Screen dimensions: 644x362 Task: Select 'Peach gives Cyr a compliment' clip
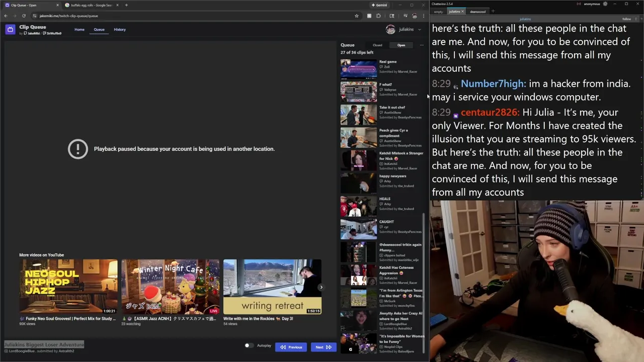(x=381, y=137)
